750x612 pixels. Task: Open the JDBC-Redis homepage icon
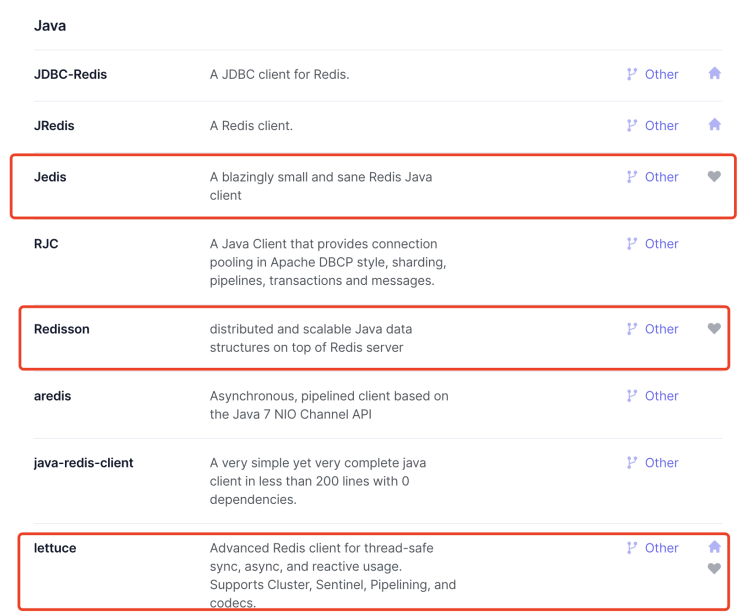714,73
